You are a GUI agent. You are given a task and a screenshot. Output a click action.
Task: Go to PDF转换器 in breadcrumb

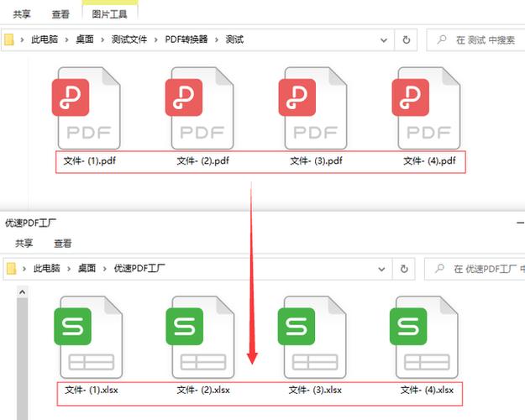pos(186,39)
